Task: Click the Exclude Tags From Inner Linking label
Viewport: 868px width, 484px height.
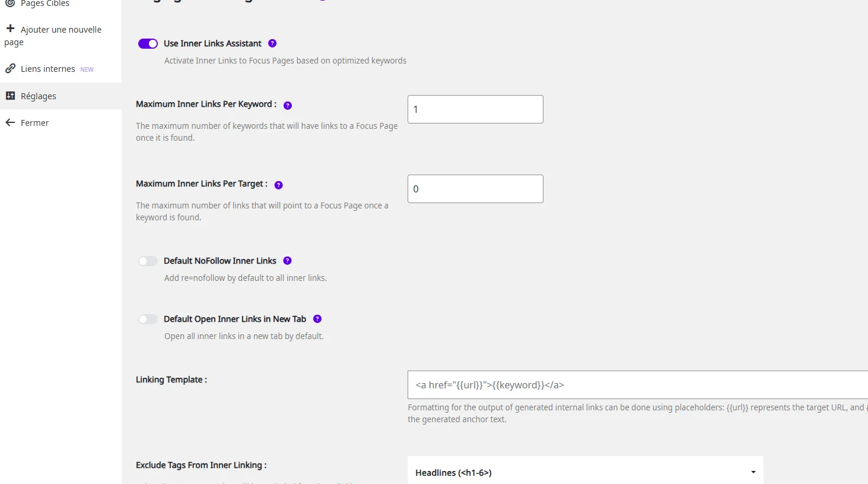Action: coord(201,465)
